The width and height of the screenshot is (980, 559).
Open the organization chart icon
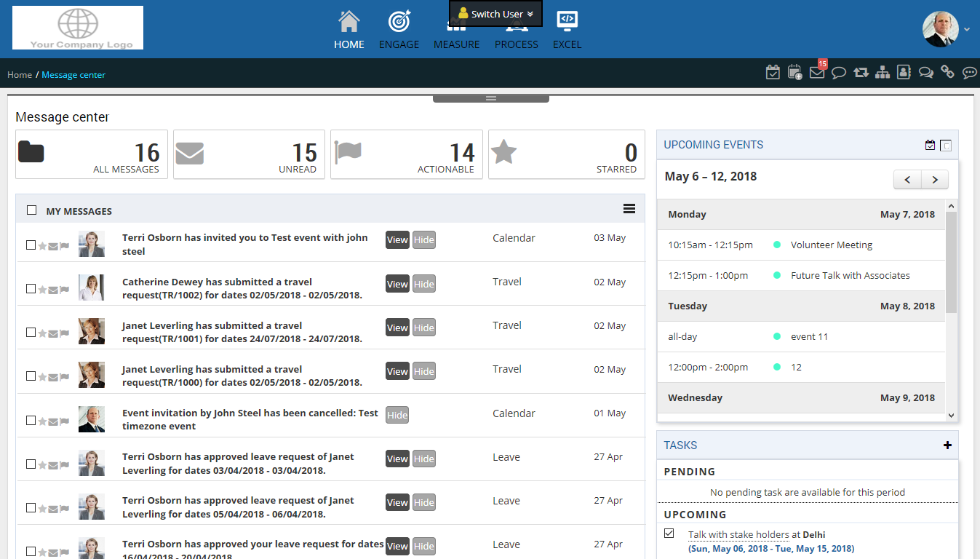coord(883,72)
